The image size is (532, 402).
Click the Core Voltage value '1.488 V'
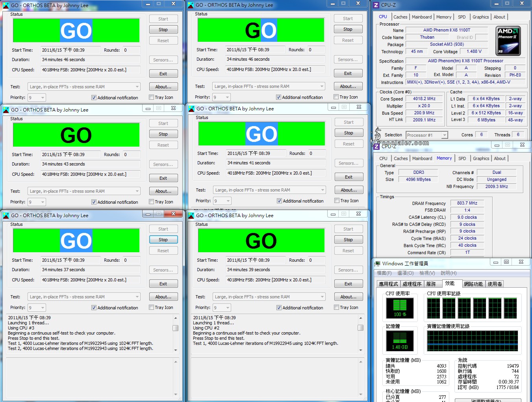click(474, 51)
